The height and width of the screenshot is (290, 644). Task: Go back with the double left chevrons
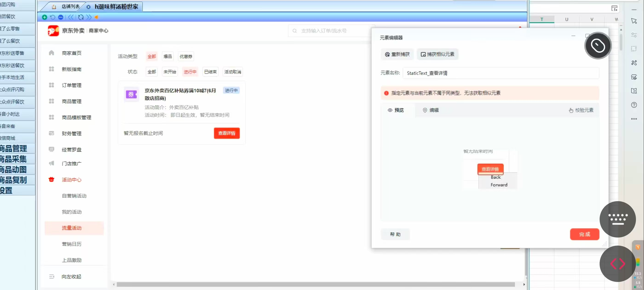[71, 17]
